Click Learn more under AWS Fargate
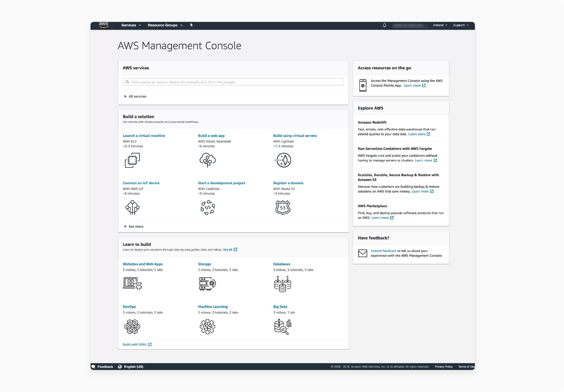 click(423, 160)
